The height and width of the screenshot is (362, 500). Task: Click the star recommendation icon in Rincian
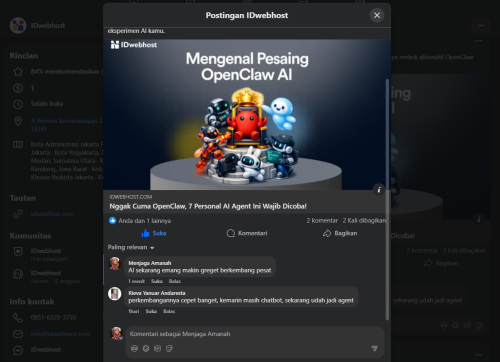tap(18, 72)
